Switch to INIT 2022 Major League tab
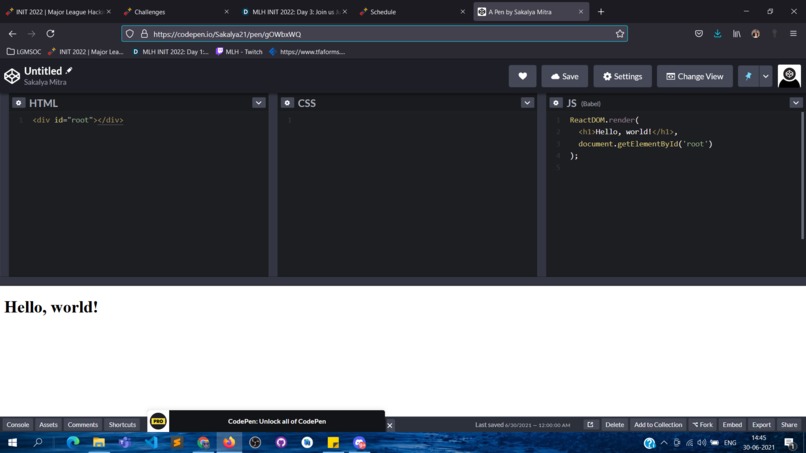This screenshot has height=453, width=806. point(58,11)
